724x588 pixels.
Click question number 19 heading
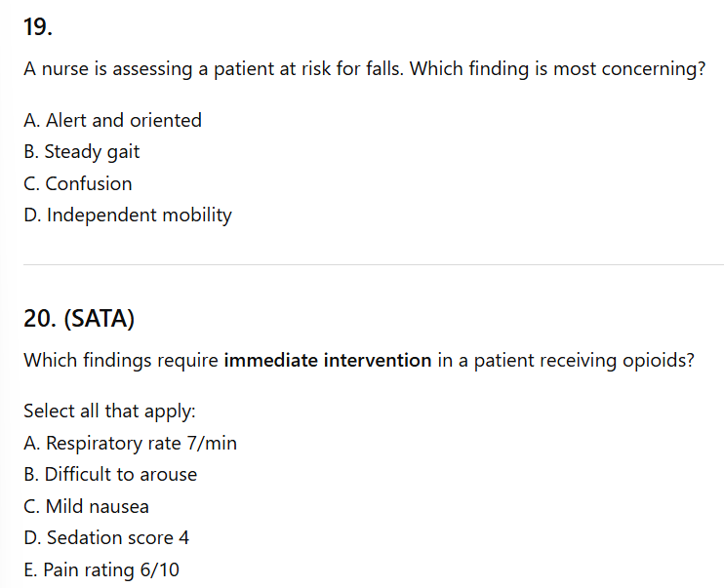[x=37, y=28]
